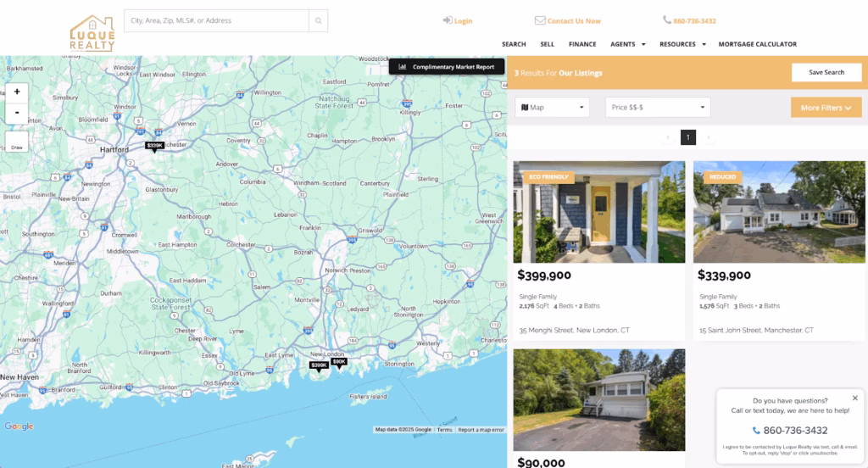Click Contact Us Now link
This screenshot has width=868, height=468.
(x=567, y=21)
